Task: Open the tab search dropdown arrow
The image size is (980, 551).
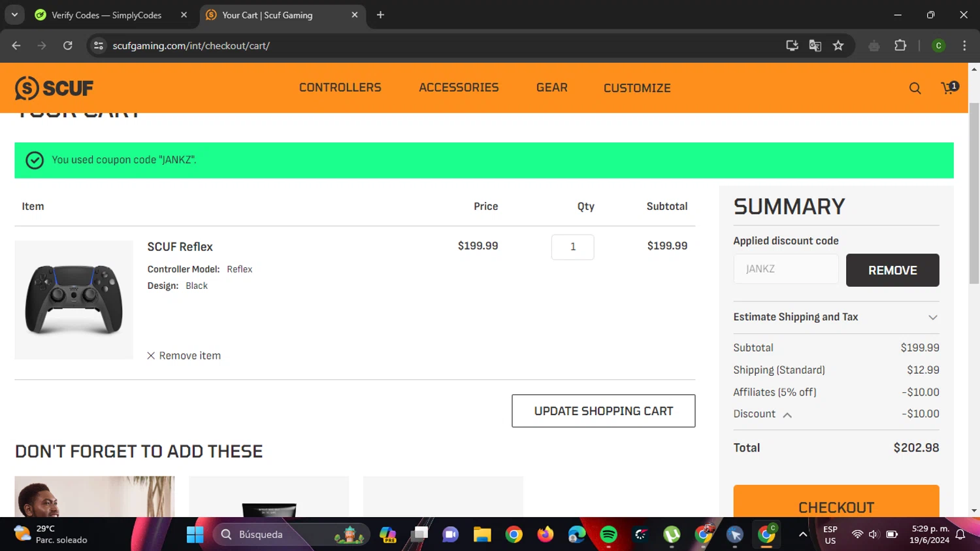Action: pyautogui.click(x=14, y=14)
